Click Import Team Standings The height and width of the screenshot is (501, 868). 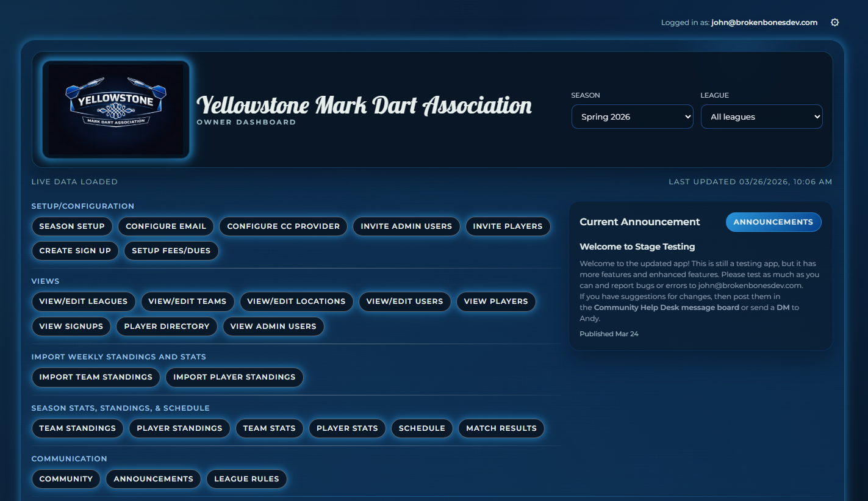(96, 377)
